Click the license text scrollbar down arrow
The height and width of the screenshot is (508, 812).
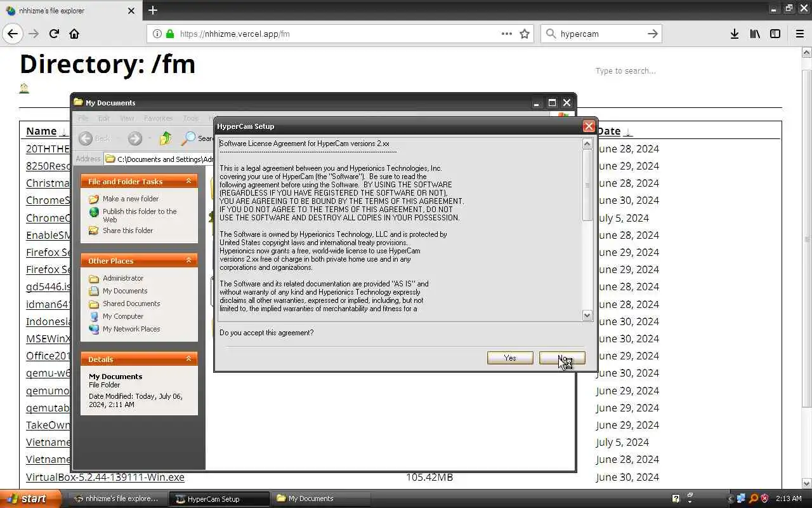587,315
